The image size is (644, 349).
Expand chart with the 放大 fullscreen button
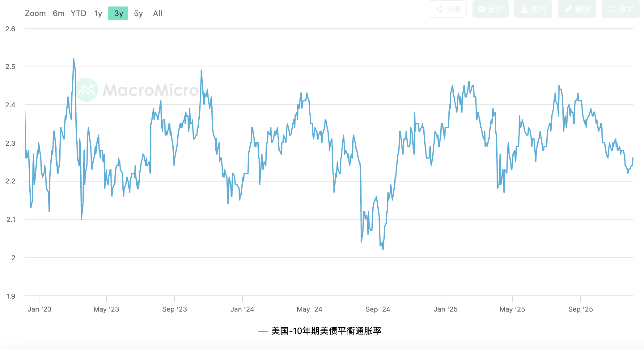[621, 9]
